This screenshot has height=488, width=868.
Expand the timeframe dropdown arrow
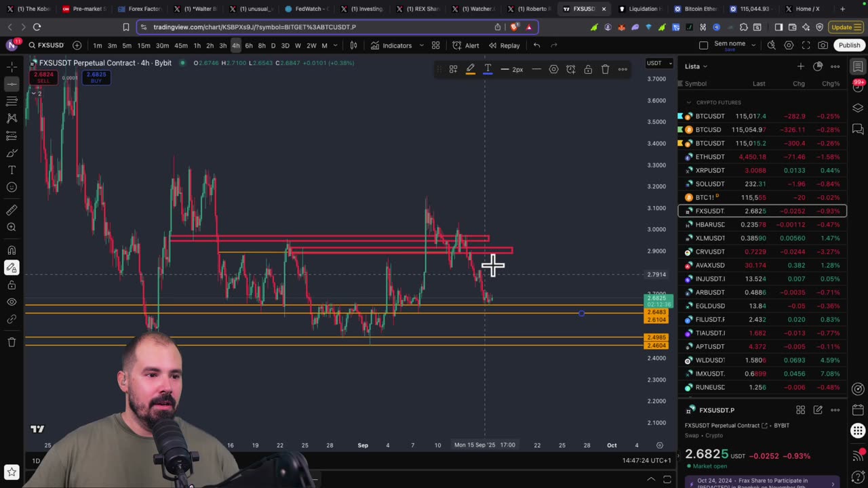(x=336, y=45)
